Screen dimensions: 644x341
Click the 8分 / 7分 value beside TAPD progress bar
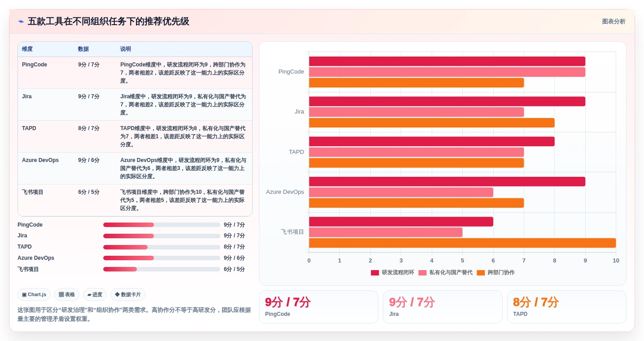click(x=234, y=247)
